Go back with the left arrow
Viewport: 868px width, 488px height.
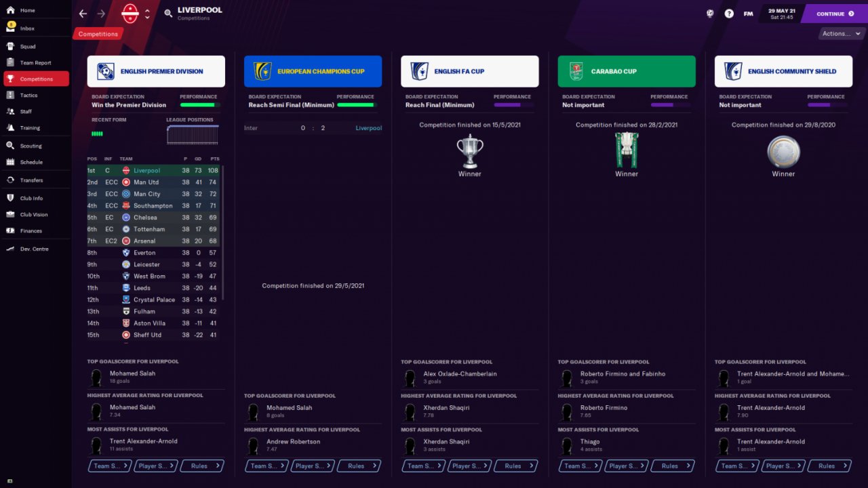pyautogui.click(x=83, y=14)
